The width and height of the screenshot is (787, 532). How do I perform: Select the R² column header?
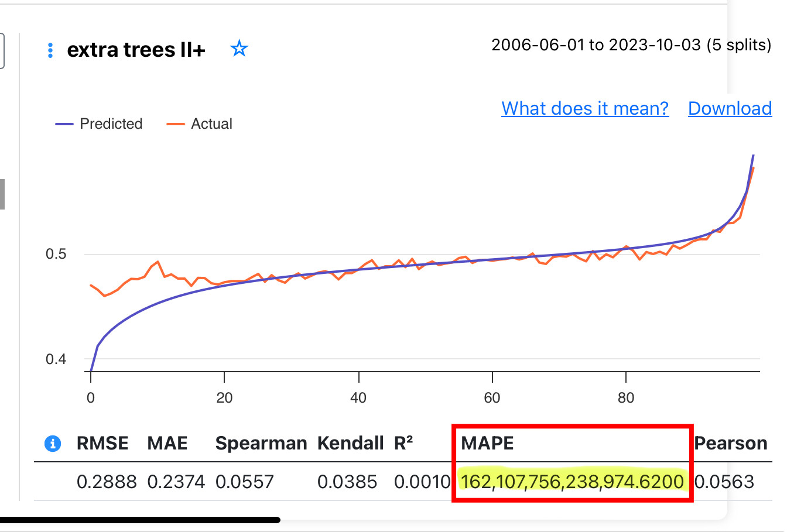[403, 444]
